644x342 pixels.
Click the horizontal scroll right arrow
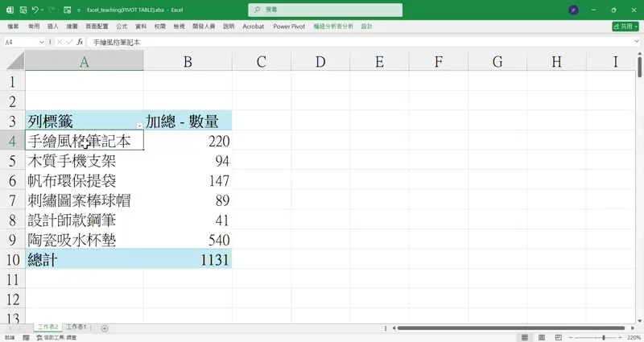coord(634,328)
